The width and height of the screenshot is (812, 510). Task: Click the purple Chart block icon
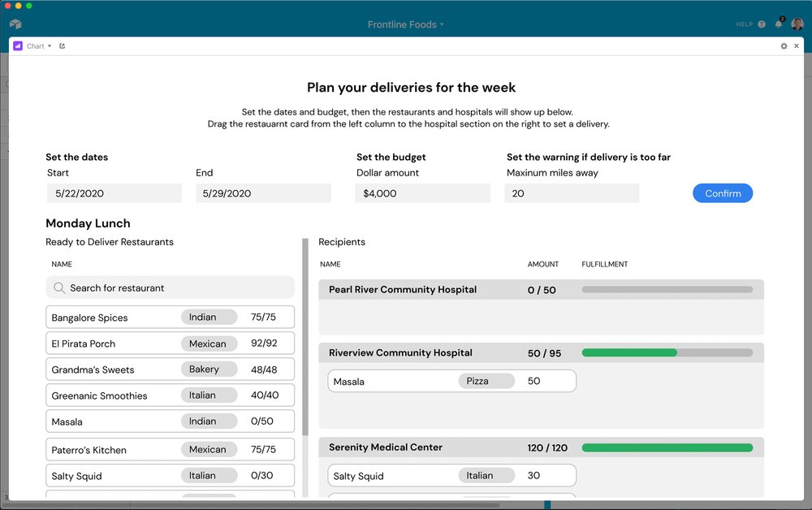[18, 46]
